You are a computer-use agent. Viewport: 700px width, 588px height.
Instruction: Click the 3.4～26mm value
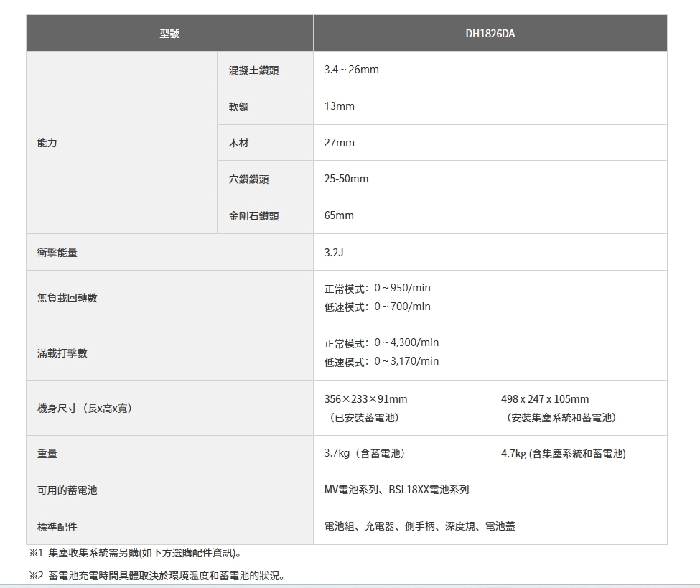click(x=351, y=70)
